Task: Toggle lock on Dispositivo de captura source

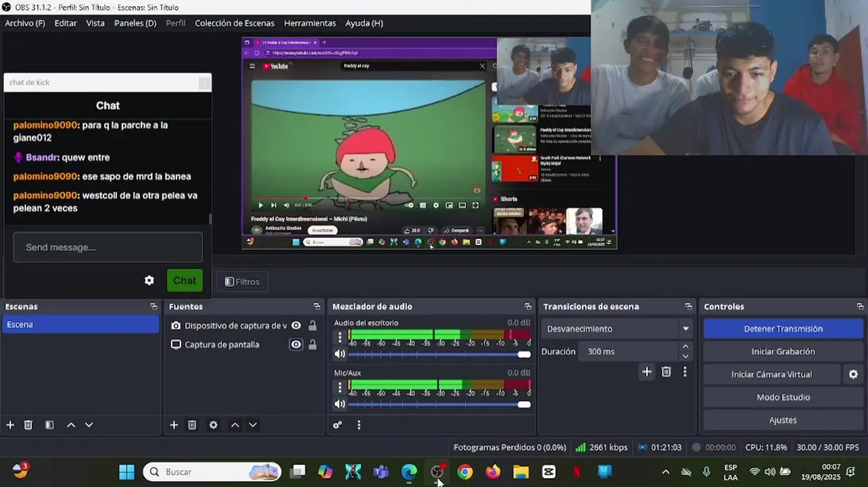Action: coord(312,325)
